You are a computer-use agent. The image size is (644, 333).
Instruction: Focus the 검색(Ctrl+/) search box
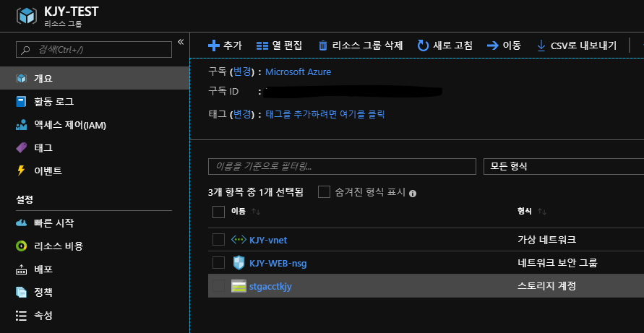click(x=94, y=50)
